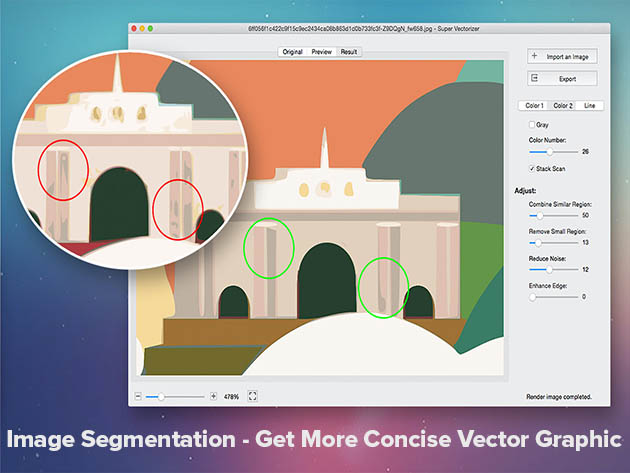Switch to the Original view tab
Screen dimensions: 630x473
click(292, 51)
